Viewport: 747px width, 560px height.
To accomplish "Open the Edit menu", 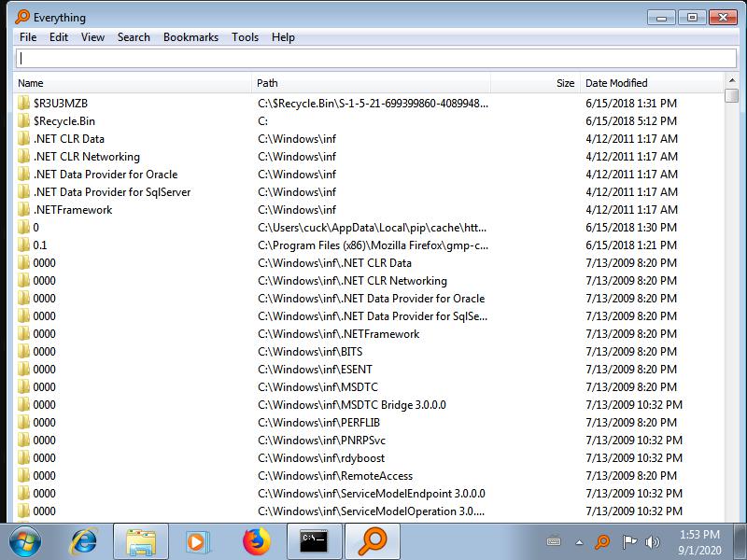I will pos(59,37).
